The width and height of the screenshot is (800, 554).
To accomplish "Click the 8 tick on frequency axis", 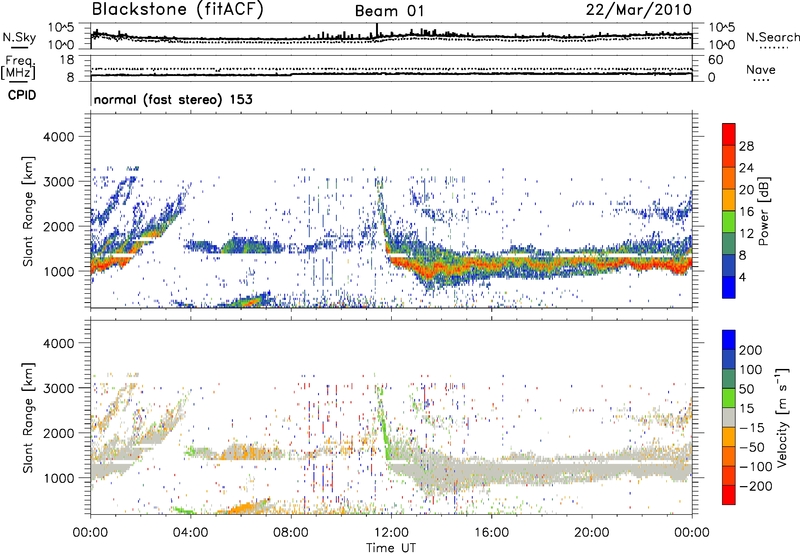I will coord(70,77).
